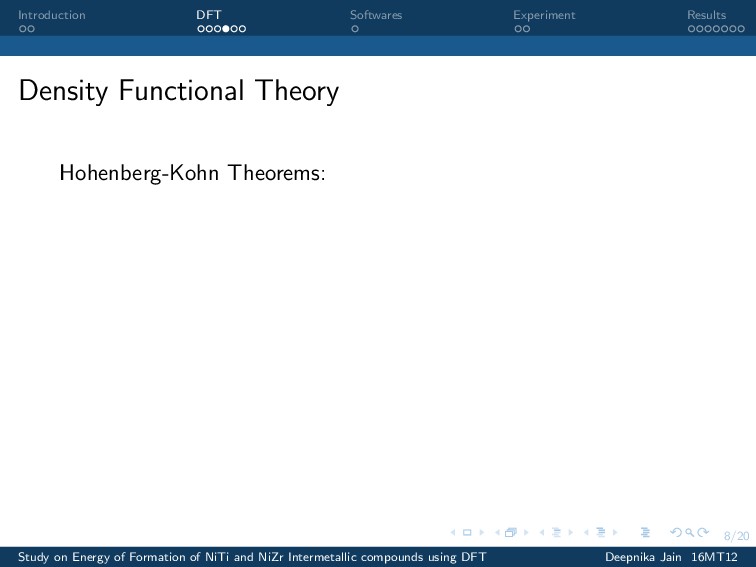Image resolution: width=756 pixels, height=567 pixels.
Task: Click the Density Functional Theory heading
Action: (179, 91)
